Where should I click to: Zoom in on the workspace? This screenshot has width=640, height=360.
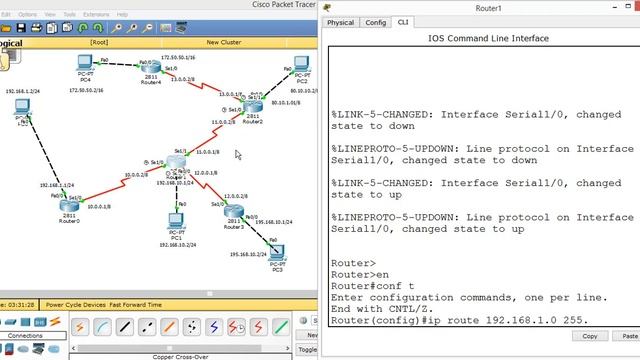coord(117,28)
